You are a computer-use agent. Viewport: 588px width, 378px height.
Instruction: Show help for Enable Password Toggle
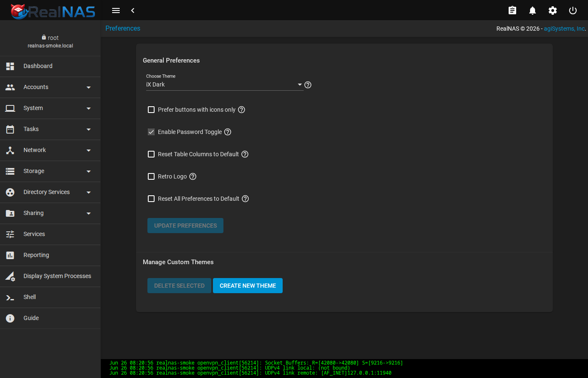click(x=228, y=132)
